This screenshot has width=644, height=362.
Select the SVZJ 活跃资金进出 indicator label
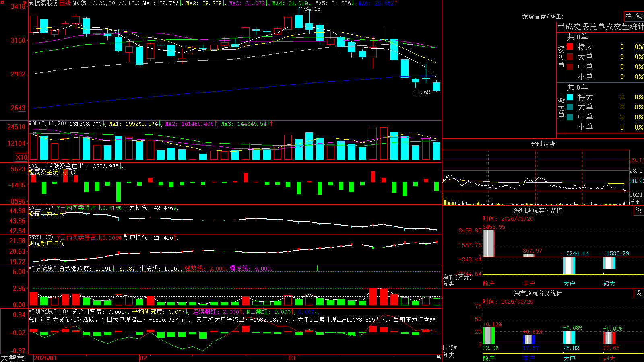(57, 166)
